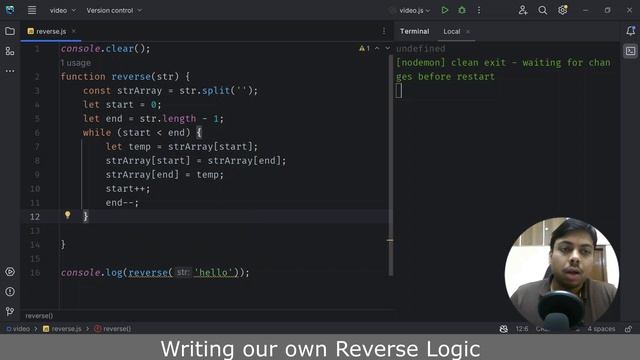Viewport: 640px width, 360px height.
Task: Open the 4 spaces indent setting
Action: [601, 329]
